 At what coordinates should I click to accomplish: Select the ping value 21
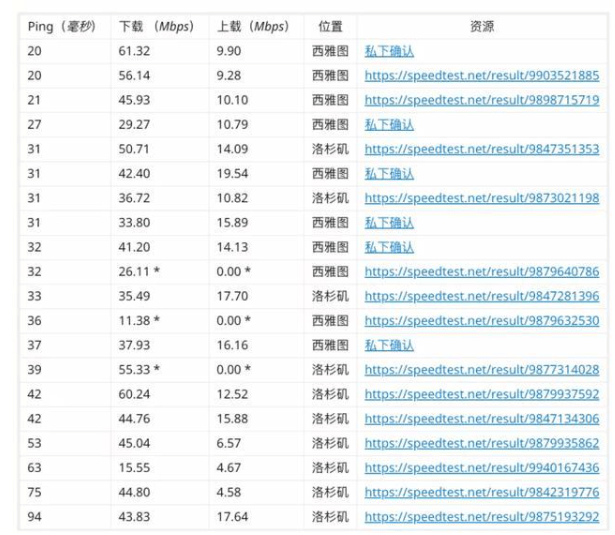34,100
